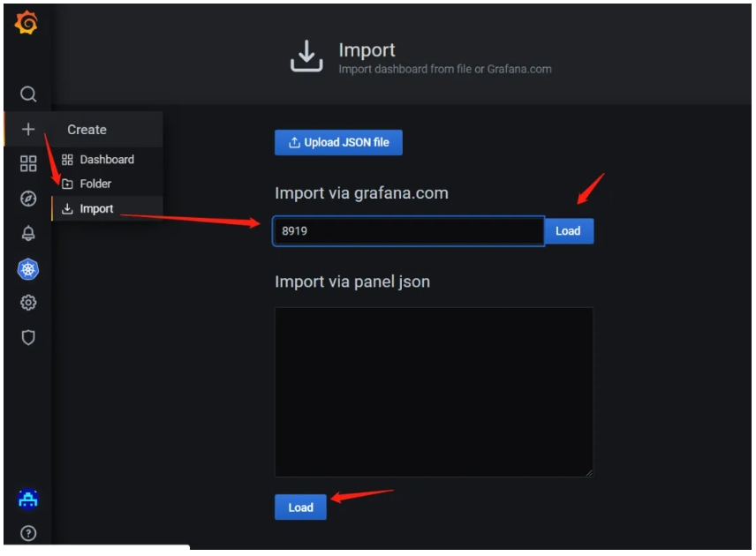Open the Configuration gear icon

point(28,303)
